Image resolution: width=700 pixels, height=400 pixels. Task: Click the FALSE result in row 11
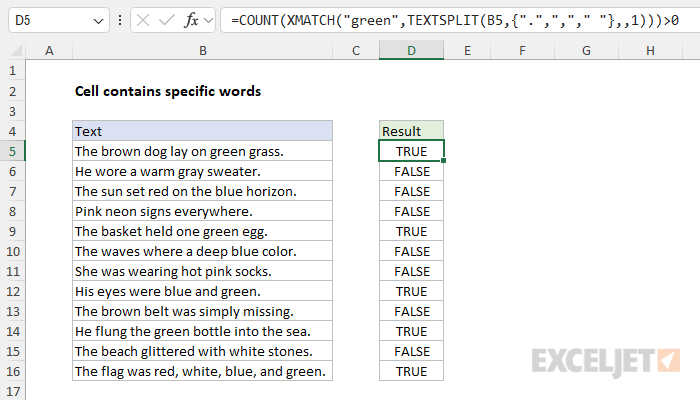411,271
